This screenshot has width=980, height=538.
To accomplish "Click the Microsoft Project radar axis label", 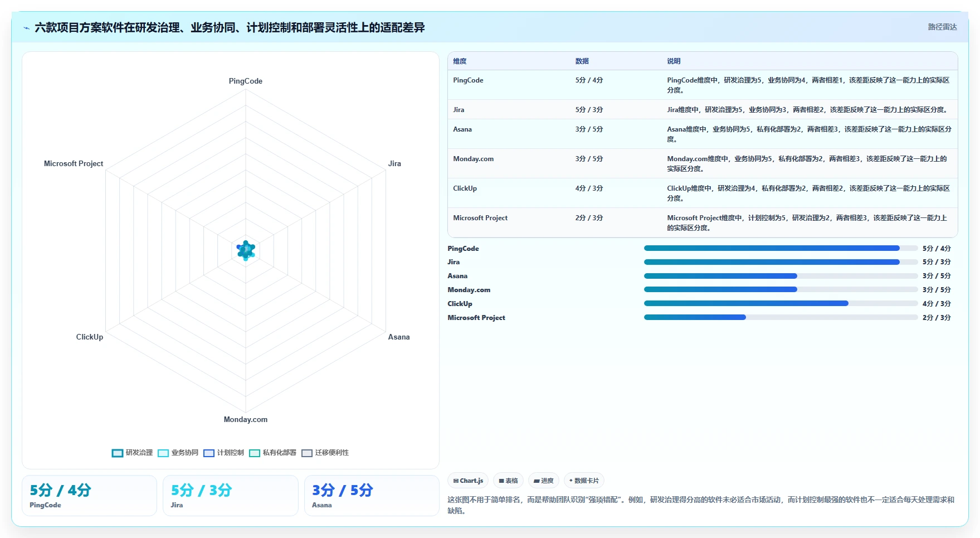I will click(74, 163).
